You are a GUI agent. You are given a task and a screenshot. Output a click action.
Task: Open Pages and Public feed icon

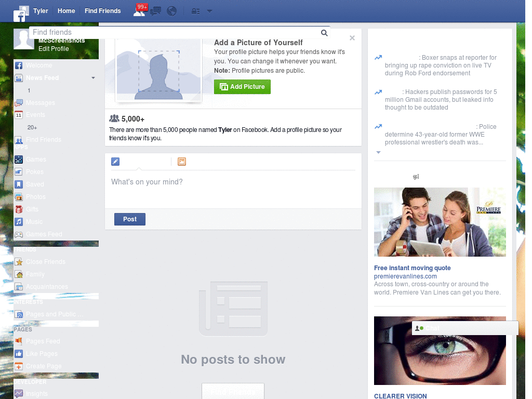(19, 314)
